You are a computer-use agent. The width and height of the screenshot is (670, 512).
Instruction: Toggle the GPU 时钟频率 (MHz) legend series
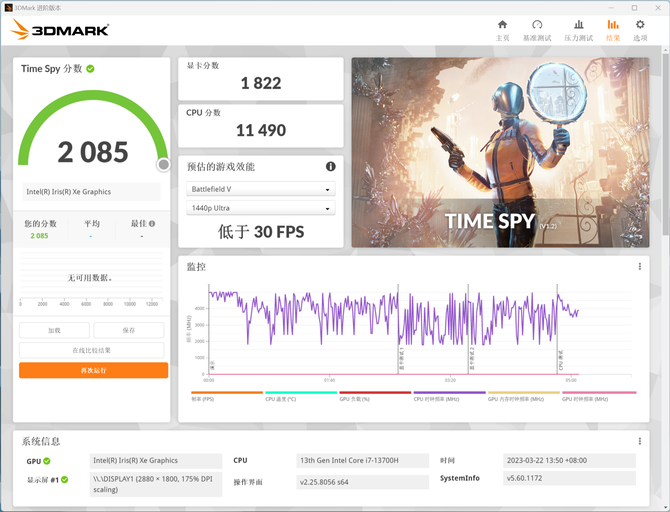click(599, 396)
